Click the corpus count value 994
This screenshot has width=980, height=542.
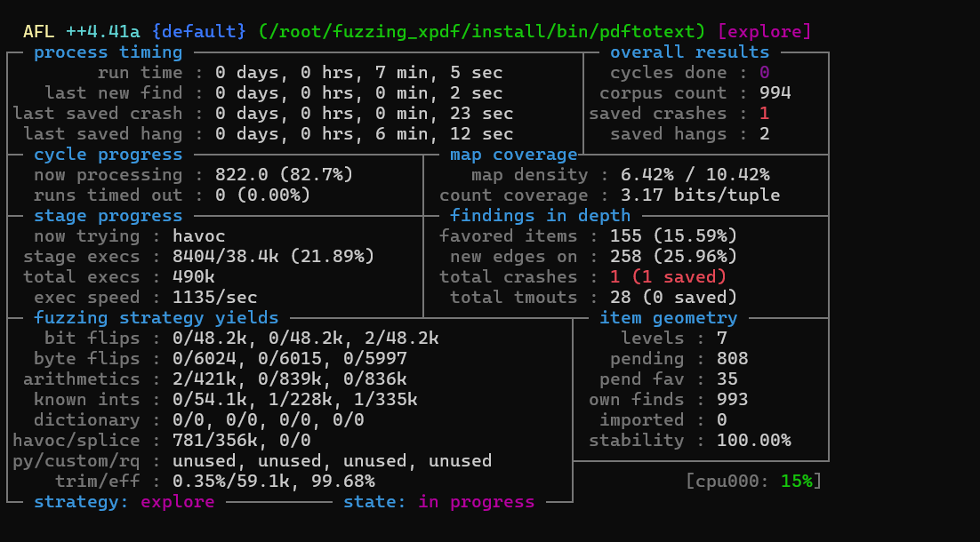(x=775, y=93)
